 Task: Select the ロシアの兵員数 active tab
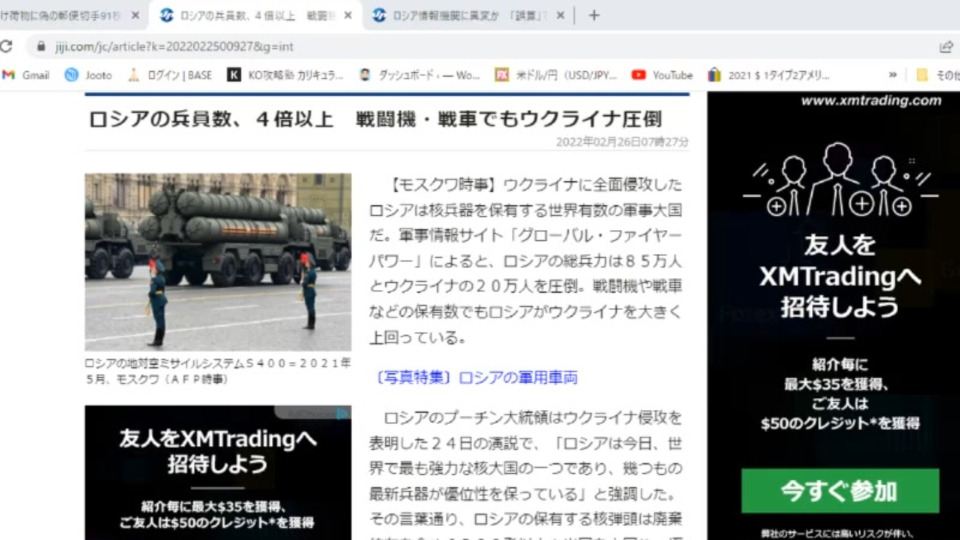coord(254,15)
